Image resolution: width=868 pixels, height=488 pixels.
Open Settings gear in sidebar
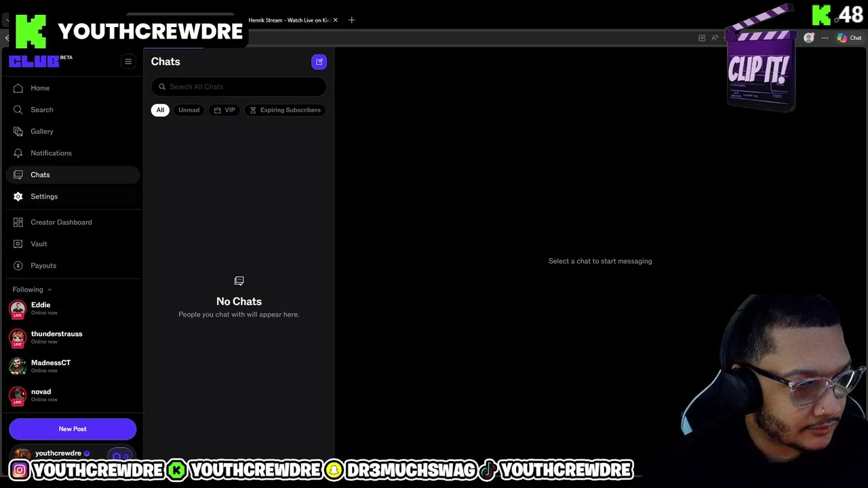tap(18, 197)
